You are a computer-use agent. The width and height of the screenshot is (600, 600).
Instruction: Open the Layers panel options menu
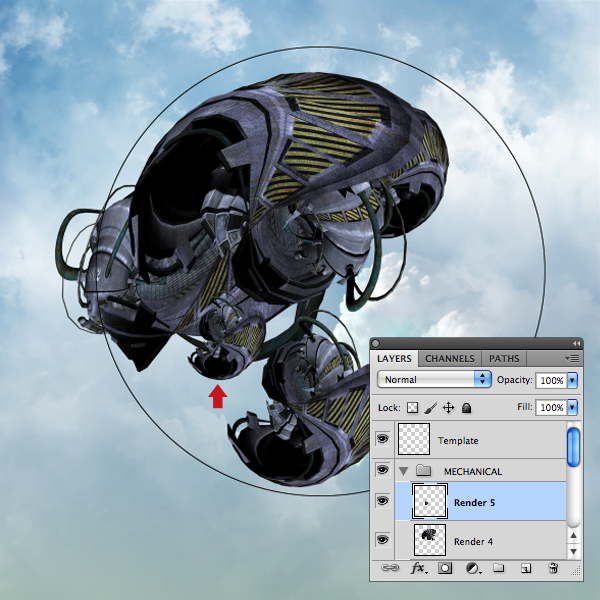572,359
